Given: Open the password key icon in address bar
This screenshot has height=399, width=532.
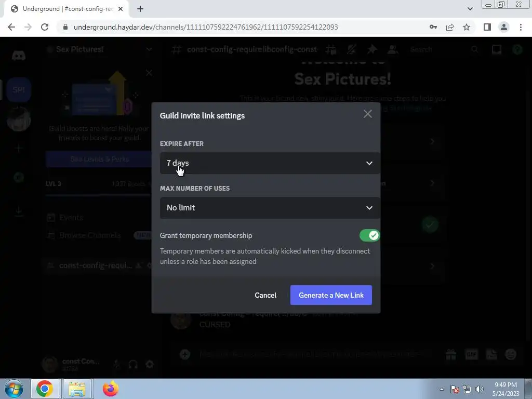Looking at the screenshot, I should (x=433, y=27).
